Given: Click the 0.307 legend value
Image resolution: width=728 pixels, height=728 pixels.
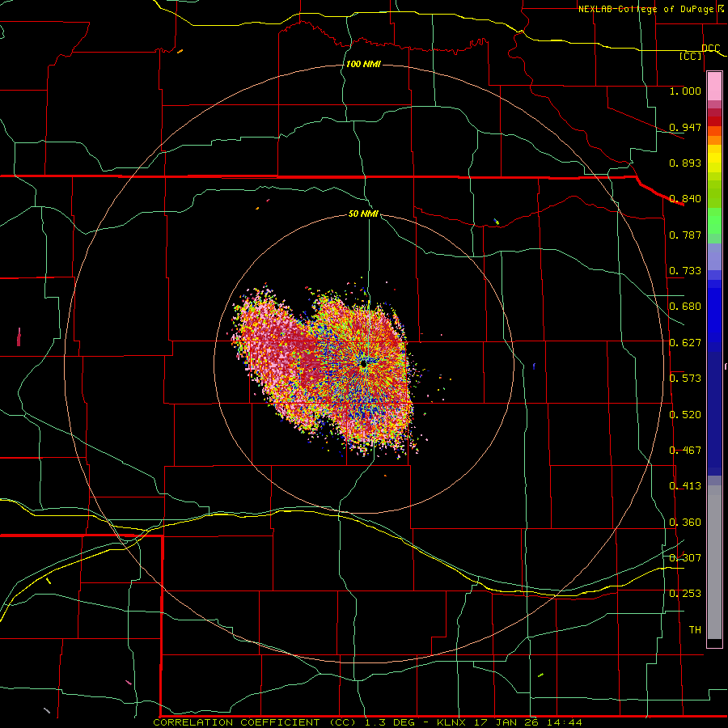Looking at the screenshot, I should coord(685,558).
